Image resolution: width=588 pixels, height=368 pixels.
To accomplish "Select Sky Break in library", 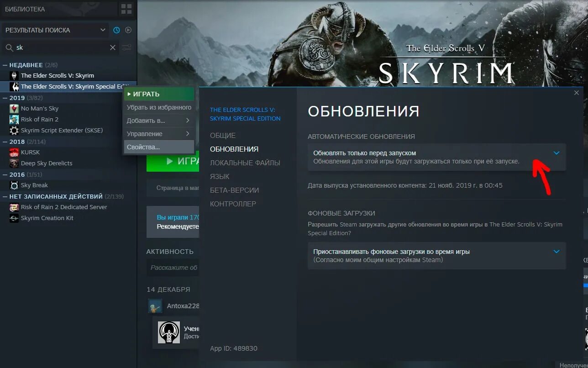I will [68, 185].
